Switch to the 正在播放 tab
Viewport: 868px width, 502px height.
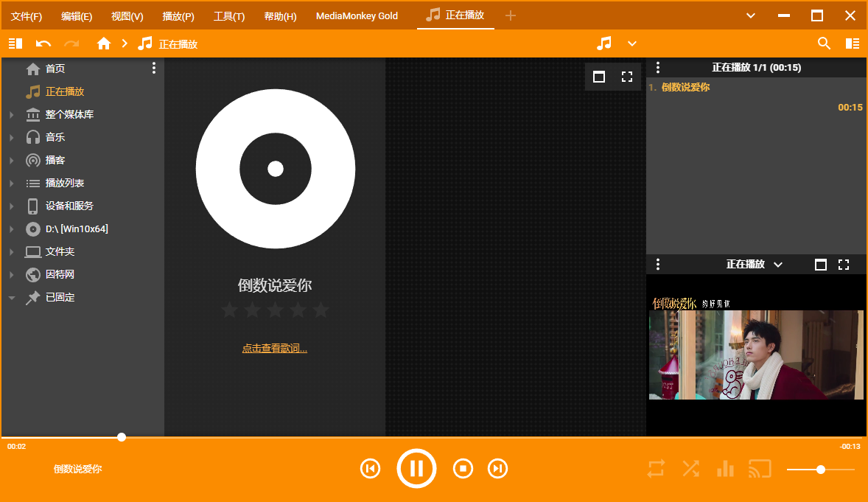point(455,15)
